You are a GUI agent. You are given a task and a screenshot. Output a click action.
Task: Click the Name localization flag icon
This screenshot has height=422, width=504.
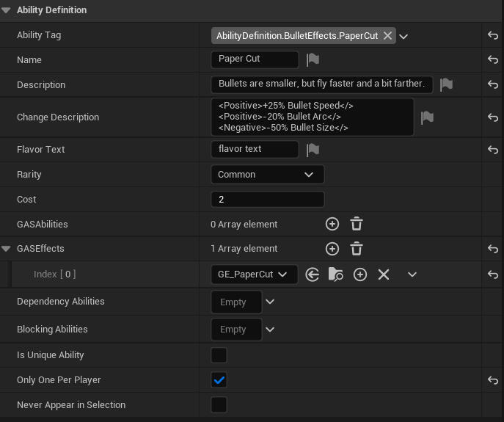click(x=313, y=60)
